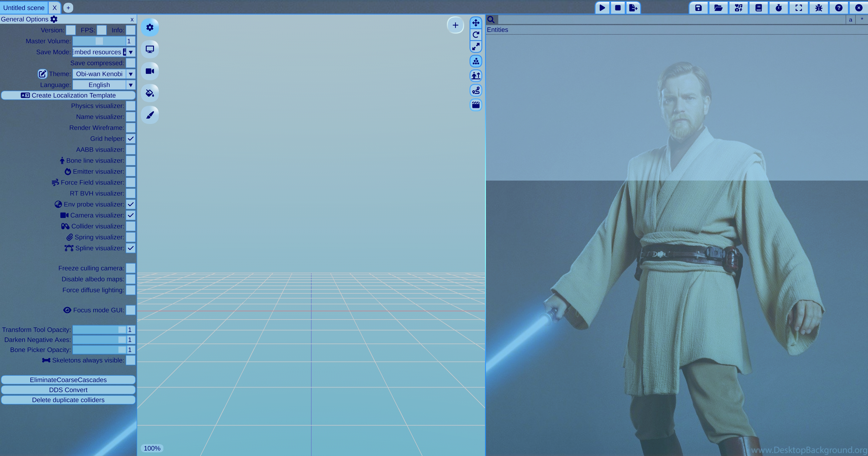868x456 pixels.
Task: Select the Scale transform tool icon
Action: [476, 46]
